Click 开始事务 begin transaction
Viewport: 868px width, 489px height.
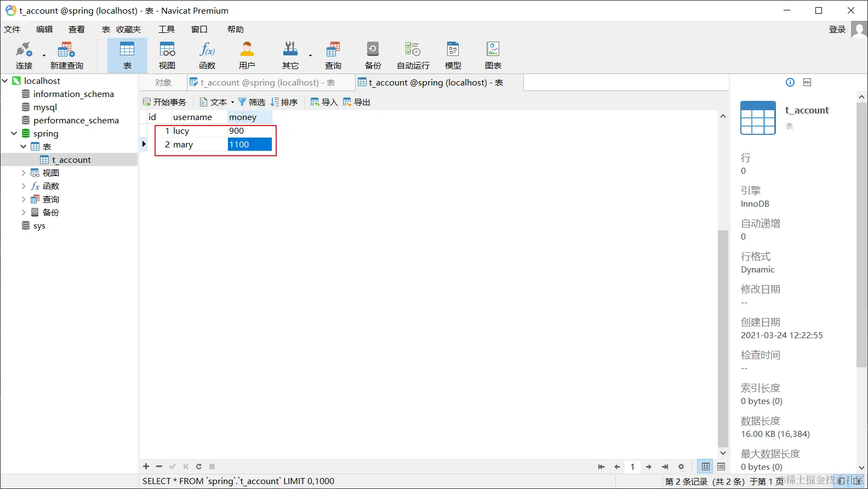point(164,102)
